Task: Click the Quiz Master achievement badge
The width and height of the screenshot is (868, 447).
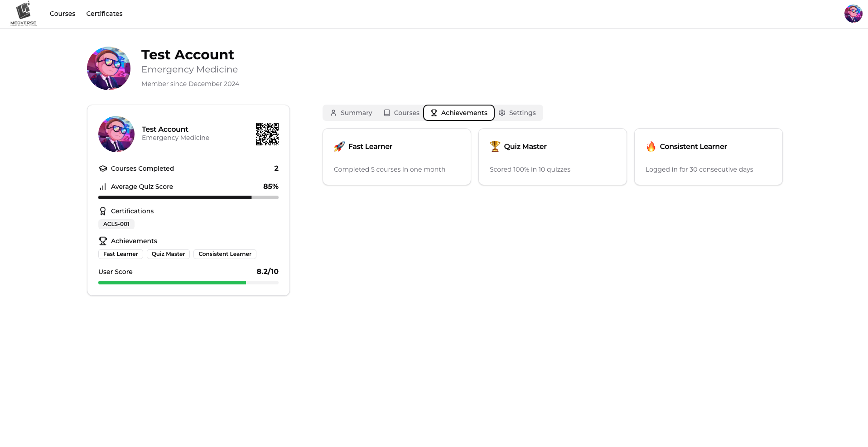Action: 168,254
